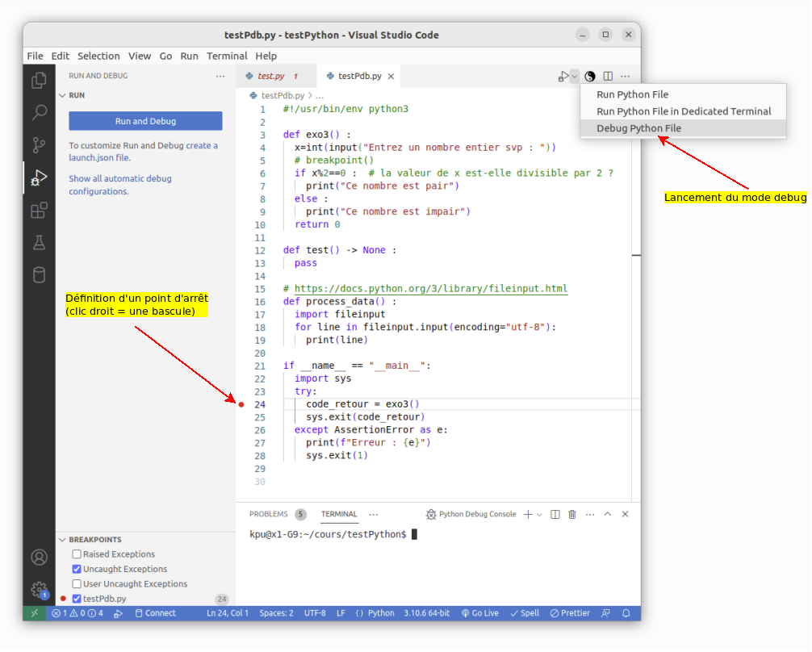Viewport: 812px width, 652px height.
Task: Change Spaces: 2 indentation setting
Action: point(276,614)
